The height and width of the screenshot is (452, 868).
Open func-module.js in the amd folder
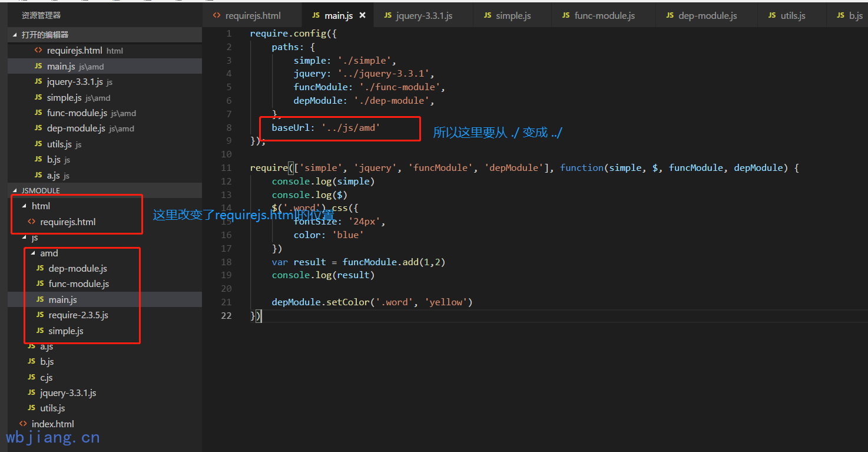click(78, 284)
